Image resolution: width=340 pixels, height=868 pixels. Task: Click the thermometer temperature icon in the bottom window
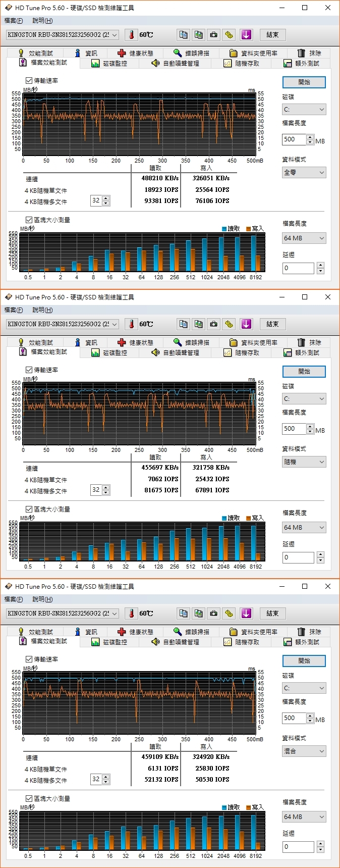pos(131,614)
